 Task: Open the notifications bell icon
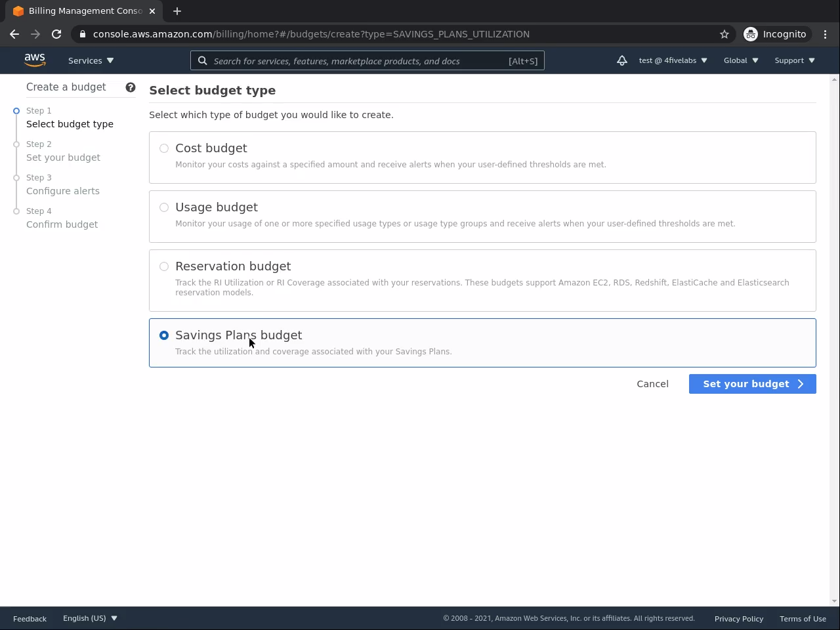click(x=622, y=60)
